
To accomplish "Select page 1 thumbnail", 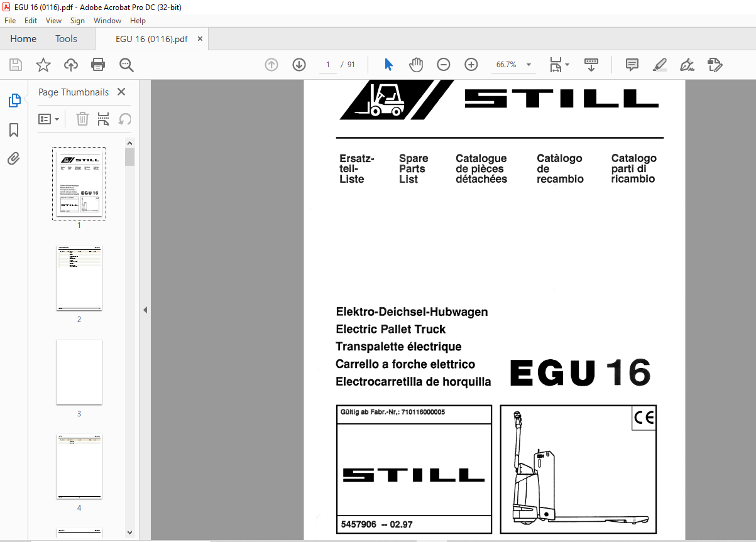I will (x=79, y=184).
